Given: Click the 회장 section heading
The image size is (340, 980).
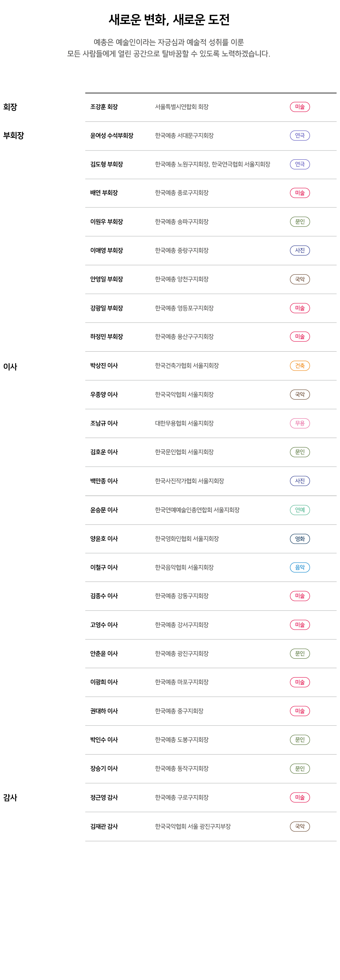Looking at the screenshot, I should 10,107.
